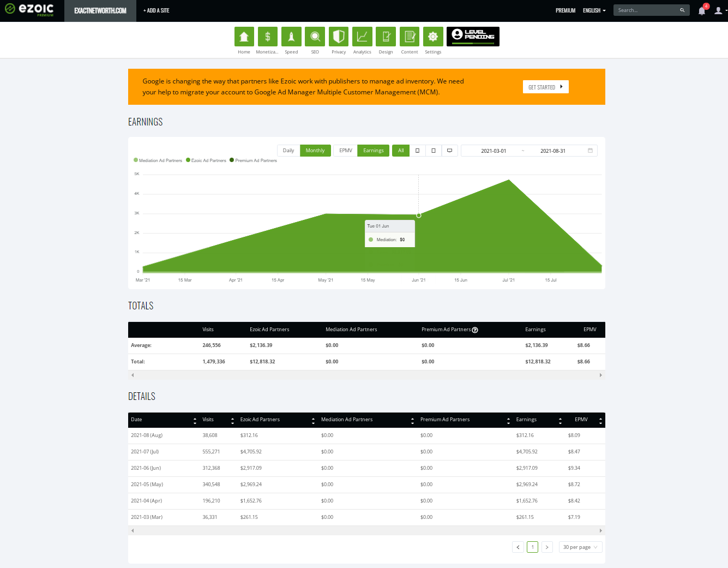Go to previous page of details
Viewport: 728px width, 568px height.
pyautogui.click(x=518, y=547)
